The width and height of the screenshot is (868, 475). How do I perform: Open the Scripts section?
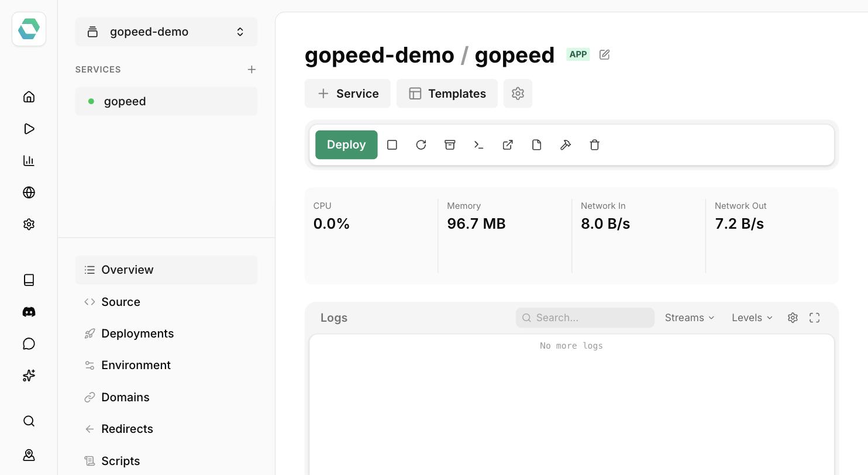(x=166, y=461)
